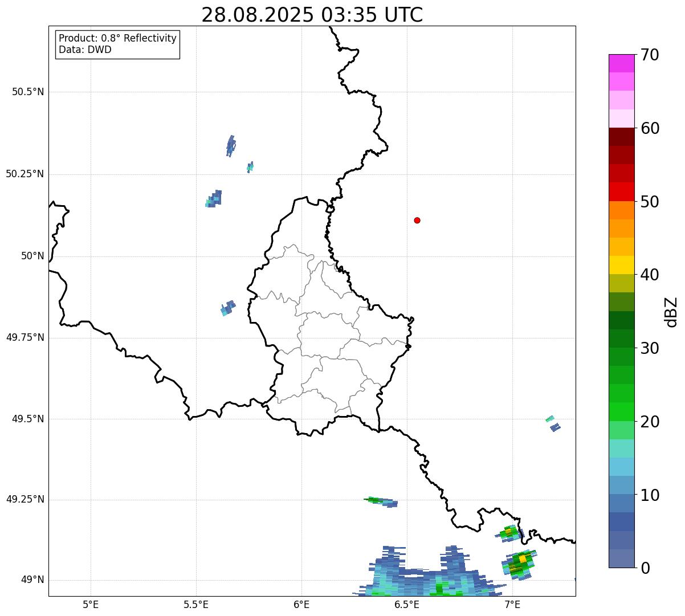Viewport: 685px width, 616px height.
Task: Click the yellow-core radar echo near 7°E
Action: coord(519,563)
